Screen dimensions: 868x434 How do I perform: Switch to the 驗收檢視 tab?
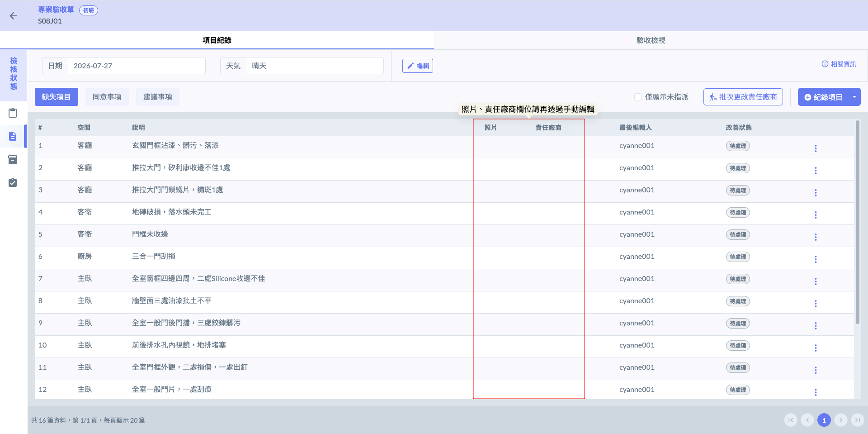pos(651,40)
